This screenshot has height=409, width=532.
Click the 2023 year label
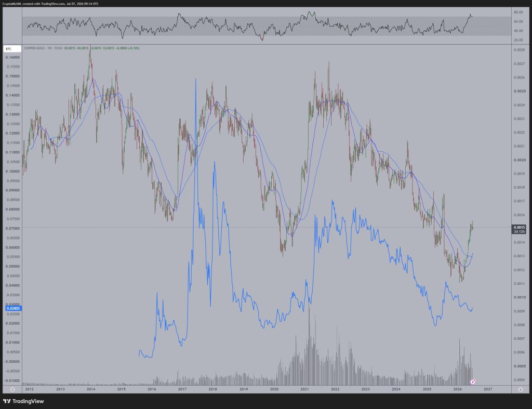[x=365, y=389]
